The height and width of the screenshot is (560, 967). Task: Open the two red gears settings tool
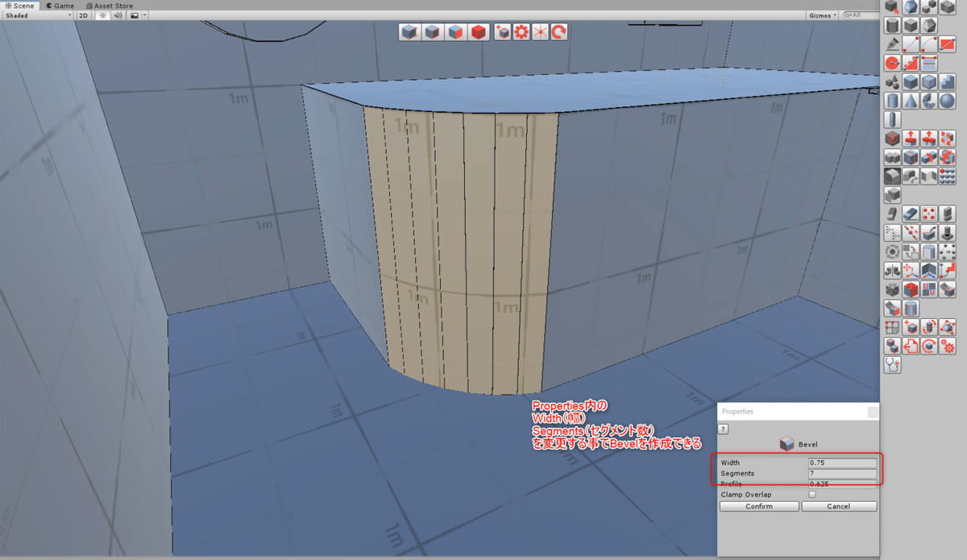coord(947,345)
